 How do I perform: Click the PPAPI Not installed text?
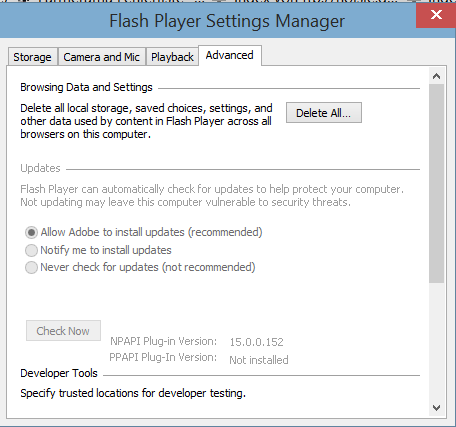(259, 360)
